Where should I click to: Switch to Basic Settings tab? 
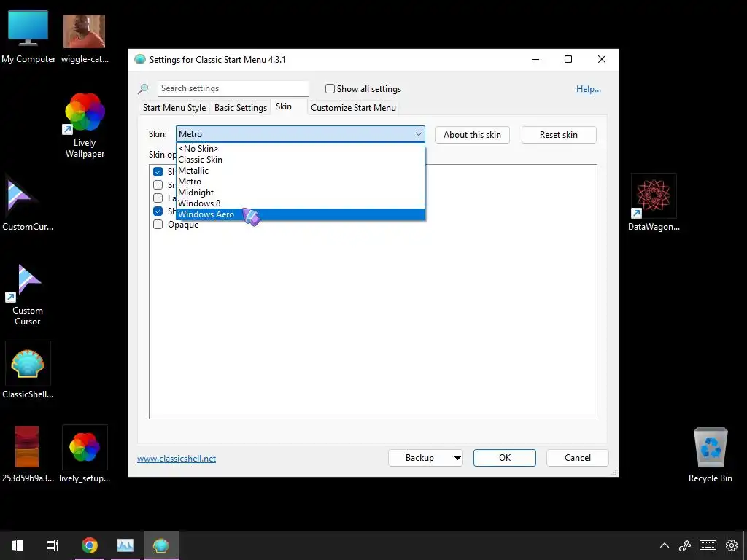[241, 108]
